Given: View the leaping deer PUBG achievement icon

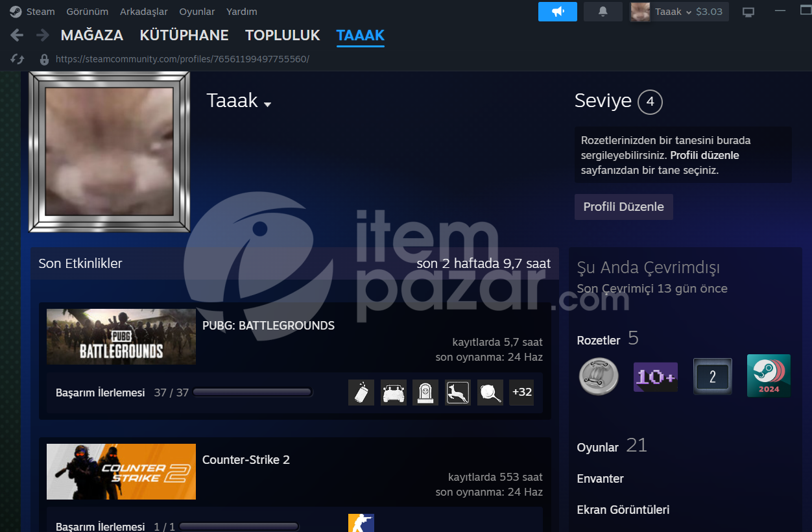Looking at the screenshot, I should pyautogui.click(x=458, y=393).
